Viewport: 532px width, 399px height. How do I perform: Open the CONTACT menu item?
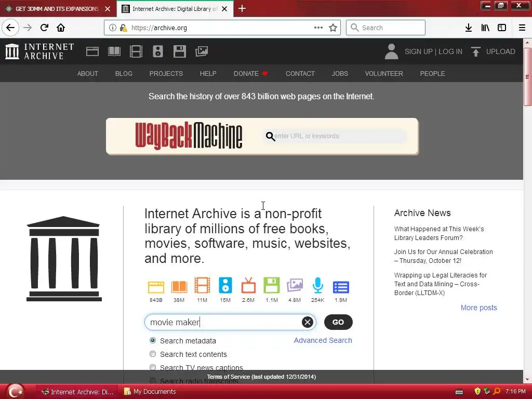click(x=300, y=74)
